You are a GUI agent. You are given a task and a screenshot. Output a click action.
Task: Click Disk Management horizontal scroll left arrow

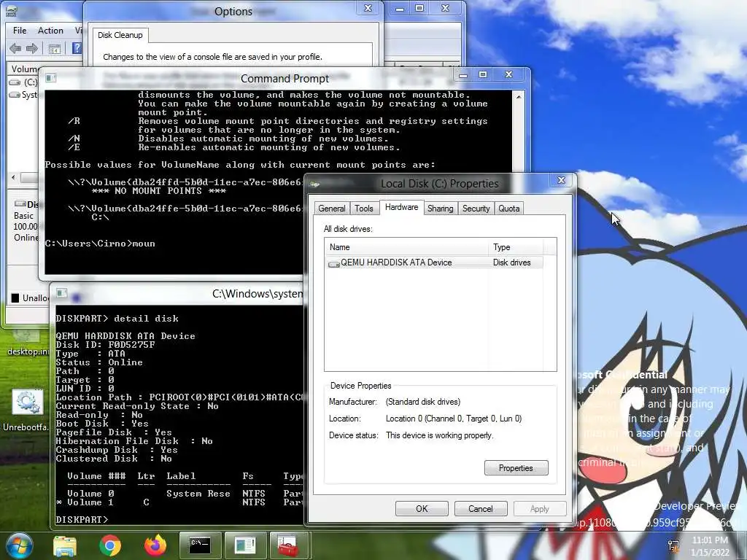pyautogui.click(x=13, y=178)
